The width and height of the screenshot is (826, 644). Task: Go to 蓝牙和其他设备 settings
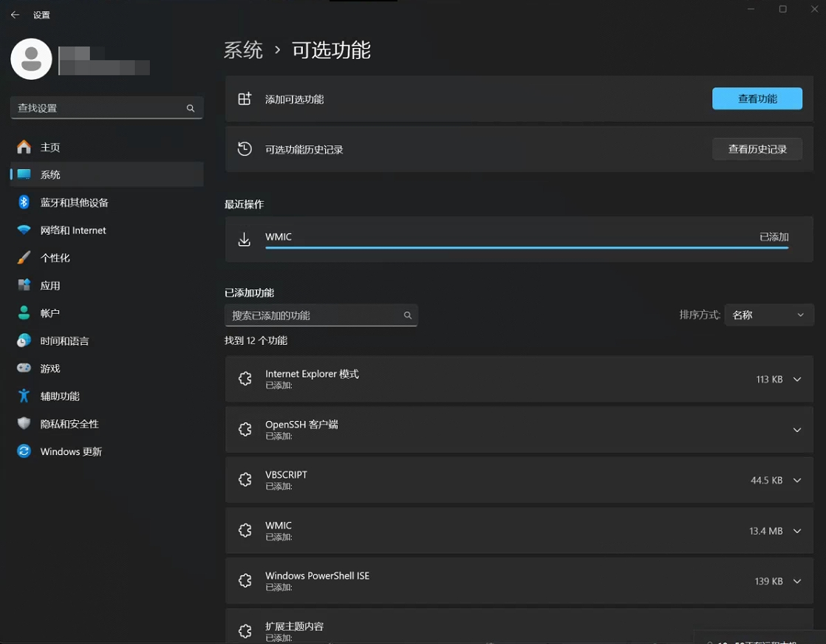point(107,202)
